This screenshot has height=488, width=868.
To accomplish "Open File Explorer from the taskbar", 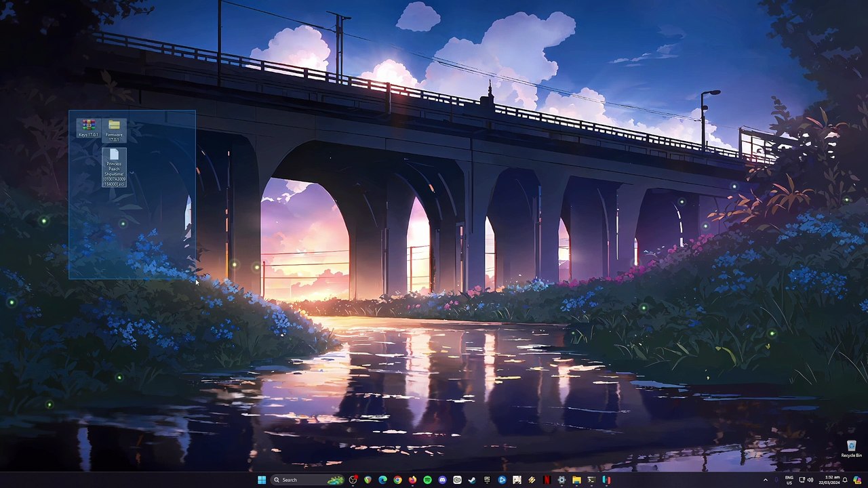I will pos(576,480).
